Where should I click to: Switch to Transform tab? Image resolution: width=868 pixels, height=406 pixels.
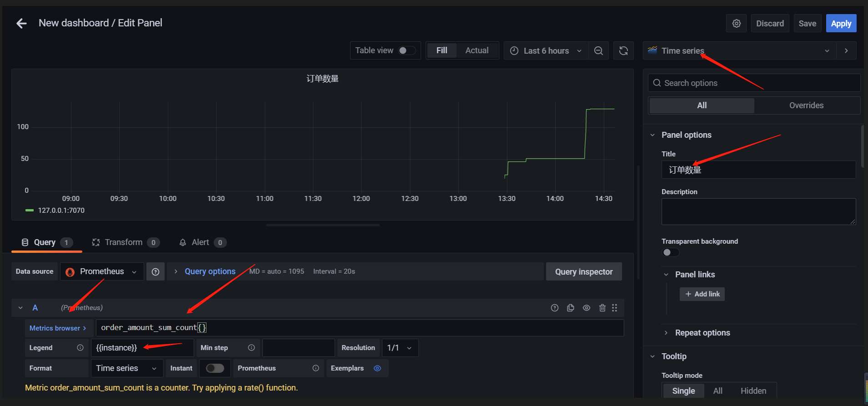coord(126,242)
